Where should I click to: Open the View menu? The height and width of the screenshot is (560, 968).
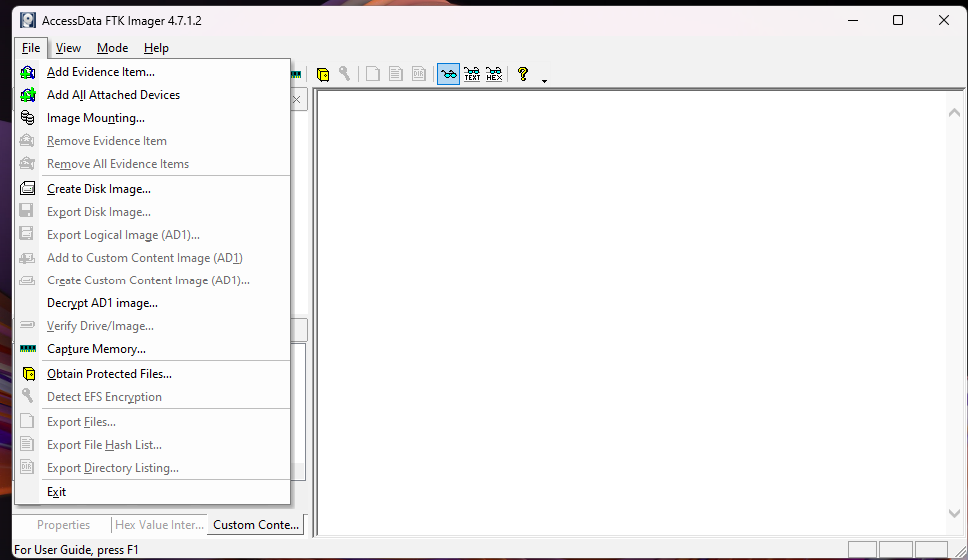pyautogui.click(x=68, y=48)
